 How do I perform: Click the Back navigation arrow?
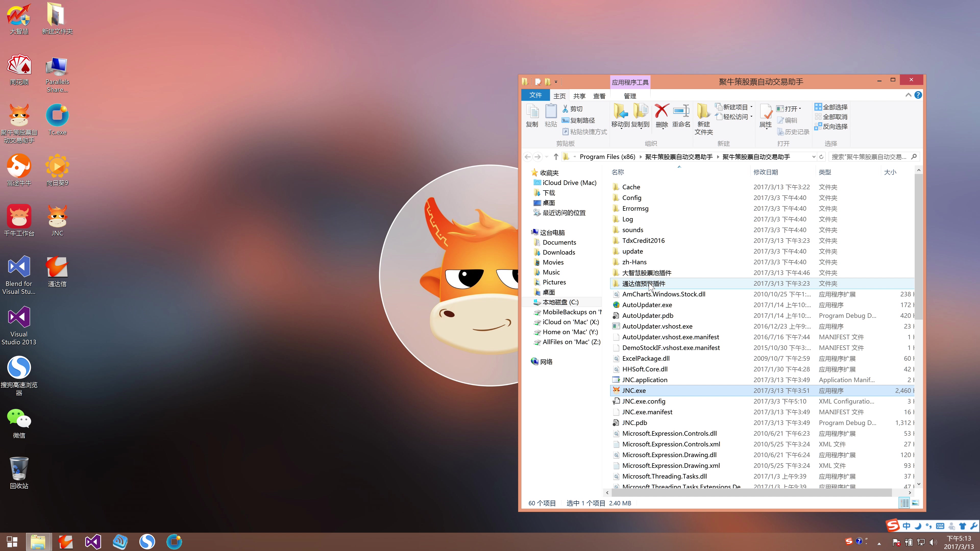527,157
